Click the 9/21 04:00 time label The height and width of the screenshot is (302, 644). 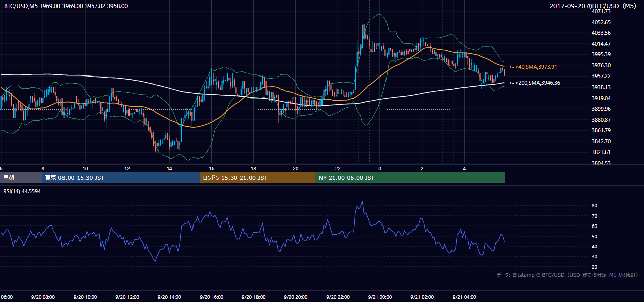point(464,297)
